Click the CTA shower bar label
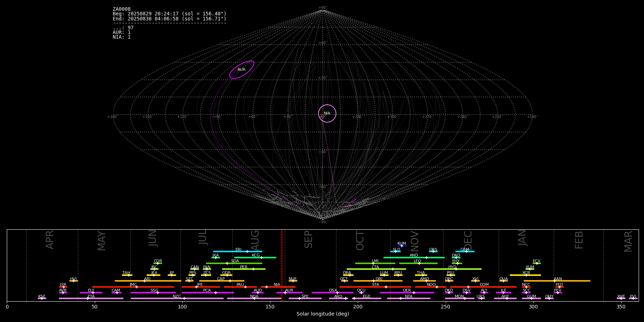The height and width of the screenshot is (322, 644). 375,267
